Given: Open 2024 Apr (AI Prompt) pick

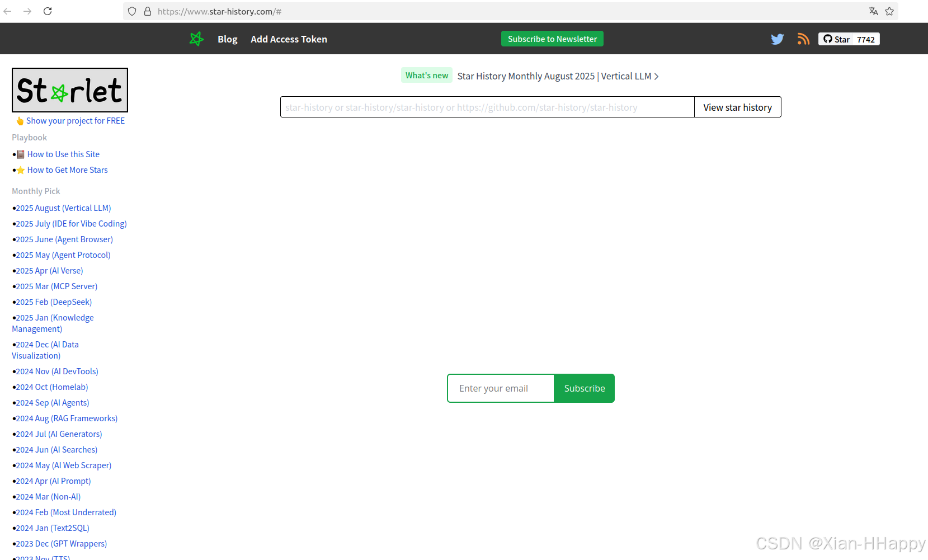Looking at the screenshot, I should (x=53, y=481).
